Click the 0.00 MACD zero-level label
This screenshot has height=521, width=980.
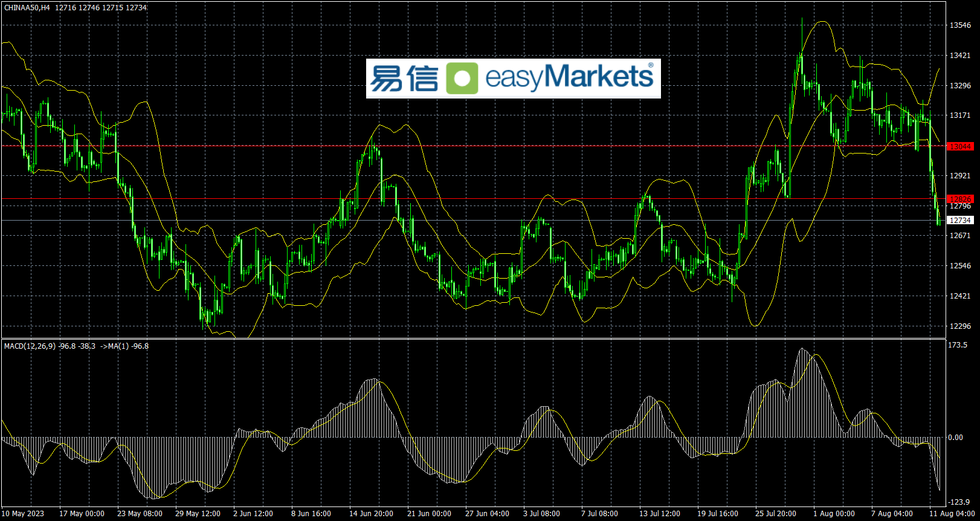956,438
